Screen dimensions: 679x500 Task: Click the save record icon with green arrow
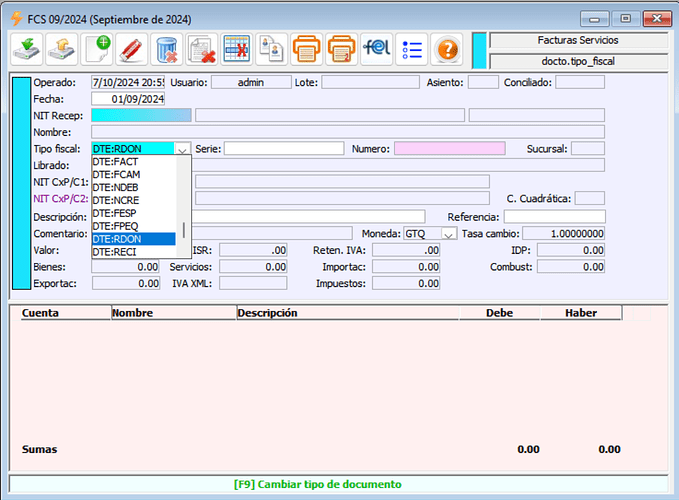[26, 48]
